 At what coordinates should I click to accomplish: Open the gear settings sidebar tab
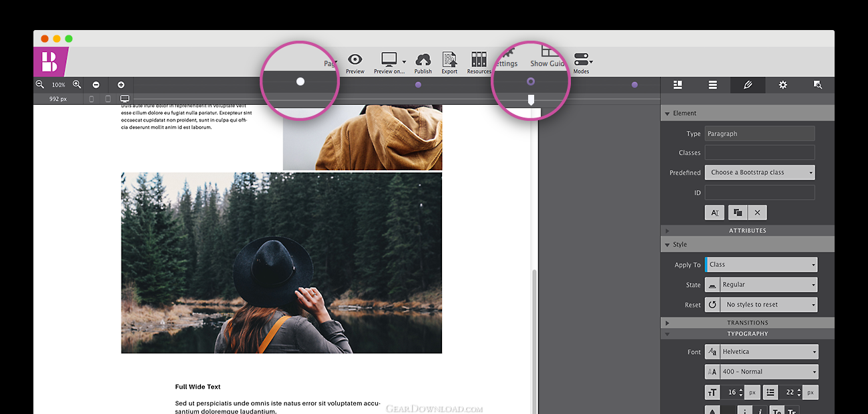[x=783, y=85]
